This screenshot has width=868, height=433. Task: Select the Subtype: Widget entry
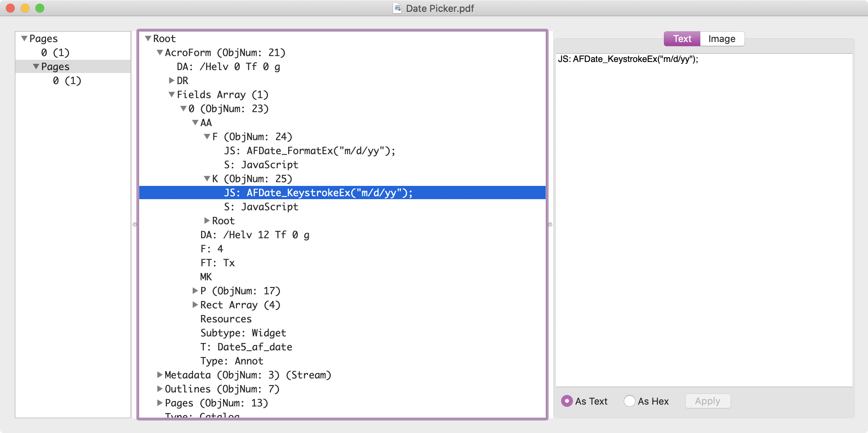(243, 333)
